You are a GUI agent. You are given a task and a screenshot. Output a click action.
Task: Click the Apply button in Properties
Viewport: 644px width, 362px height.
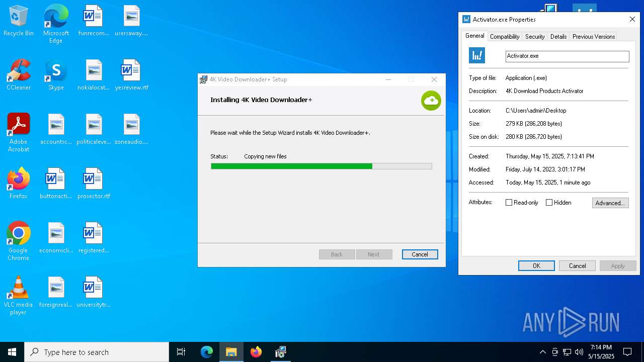[x=618, y=266]
